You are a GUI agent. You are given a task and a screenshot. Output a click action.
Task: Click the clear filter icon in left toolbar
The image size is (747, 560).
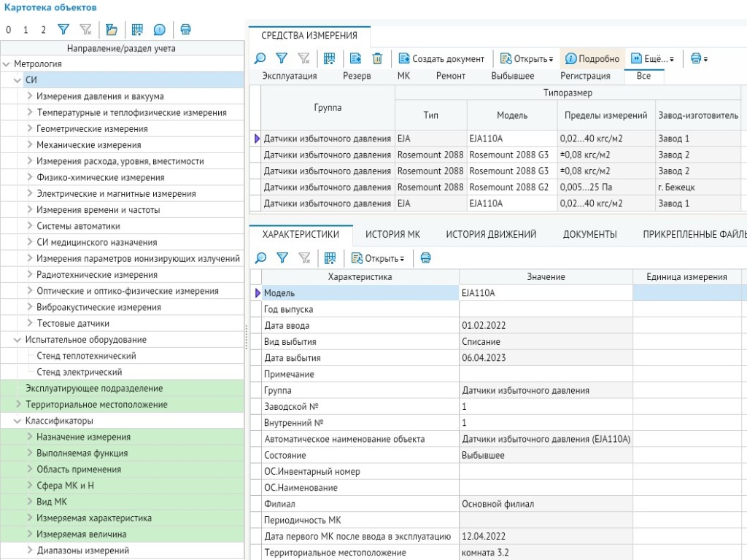coord(86,29)
